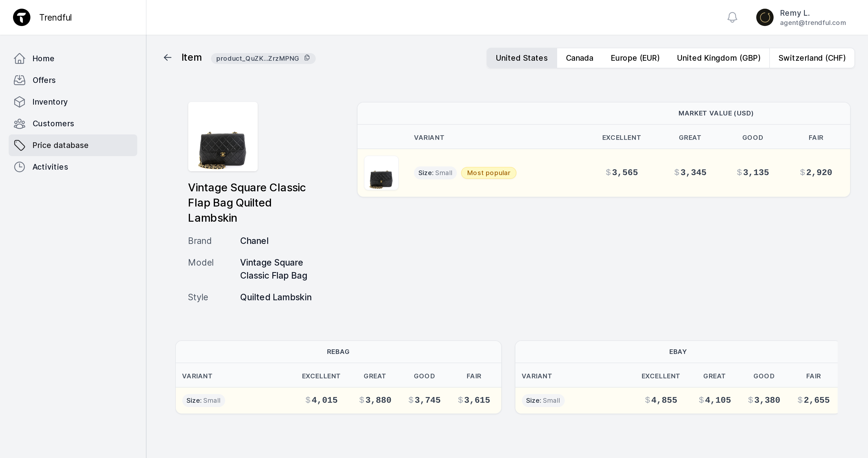Viewport: 868px width, 458px height.
Task: Select the United Kingdom (GBP) tab
Action: tap(718, 58)
